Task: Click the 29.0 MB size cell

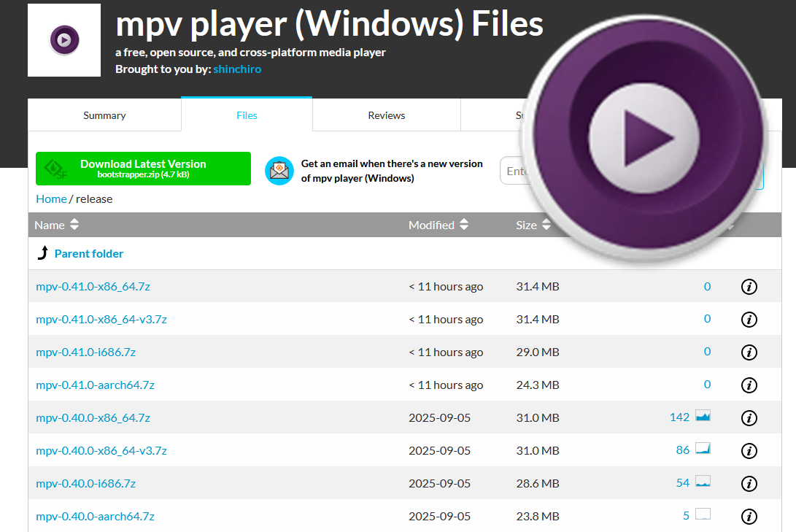Action: (538, 352)
